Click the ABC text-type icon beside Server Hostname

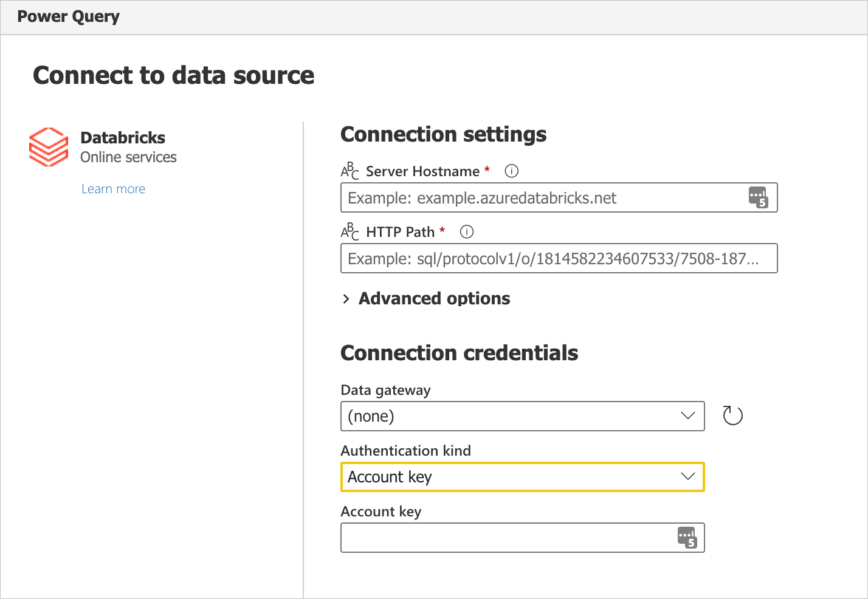pos(350,171)
